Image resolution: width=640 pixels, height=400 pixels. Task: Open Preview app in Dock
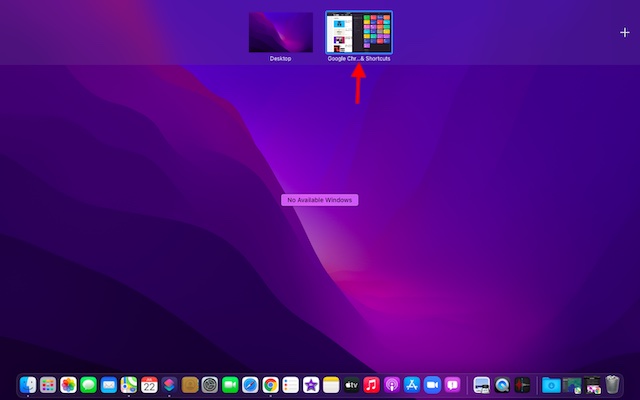482,384
